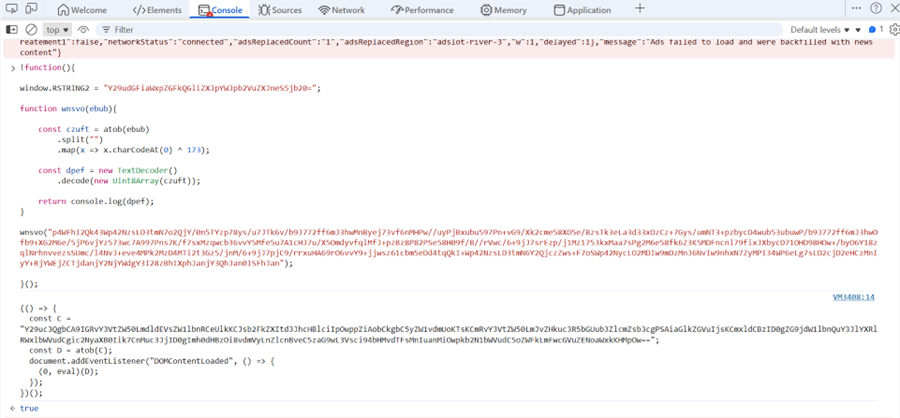Collapse the !function(){ entry arrow
Image resolution: width=900 pixels, height=418 pixels.
(13, 68)
